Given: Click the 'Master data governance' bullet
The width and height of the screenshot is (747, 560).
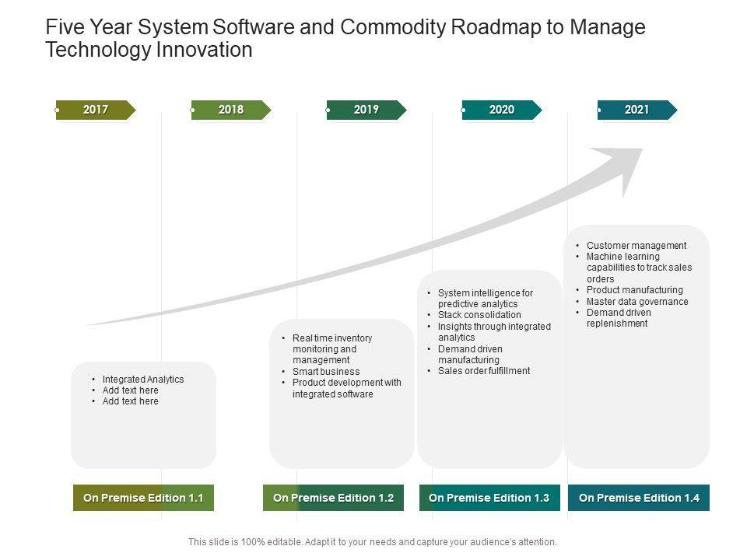Looking at the screenshot, I should 637,302.
